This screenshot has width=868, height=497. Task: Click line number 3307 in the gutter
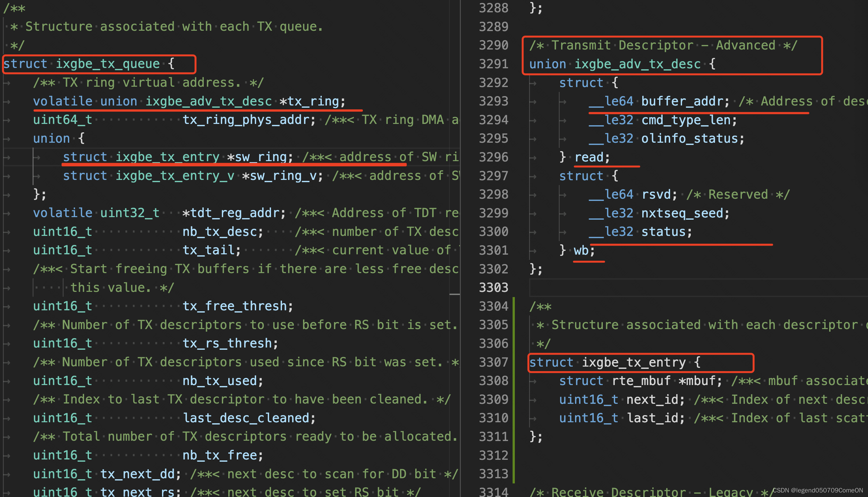click(x=494, y=362)
